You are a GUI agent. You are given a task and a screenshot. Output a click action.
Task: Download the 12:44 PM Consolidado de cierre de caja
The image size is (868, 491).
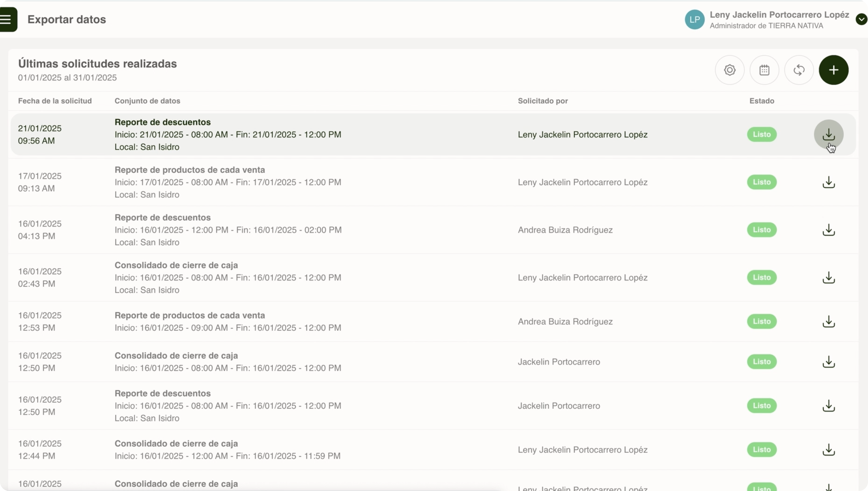pos(829,450)
